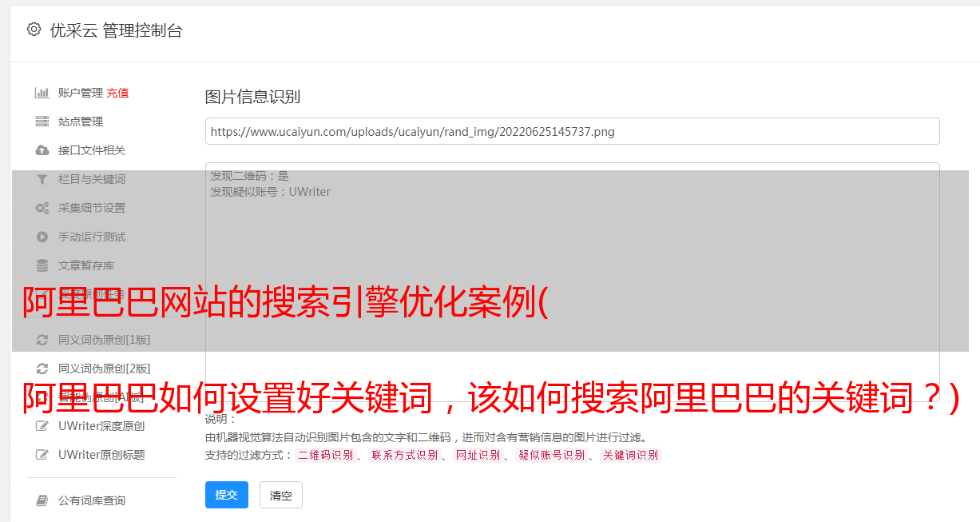Clear the form with the 清空 button
This screenshot has height=522, width=980.
[281, 495]
